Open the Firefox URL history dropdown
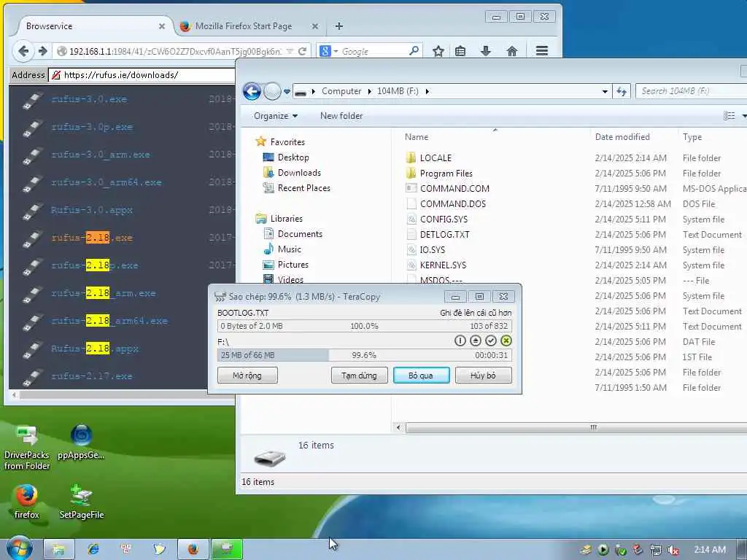The height and width of the screenshot is (560, 747). 290,51
